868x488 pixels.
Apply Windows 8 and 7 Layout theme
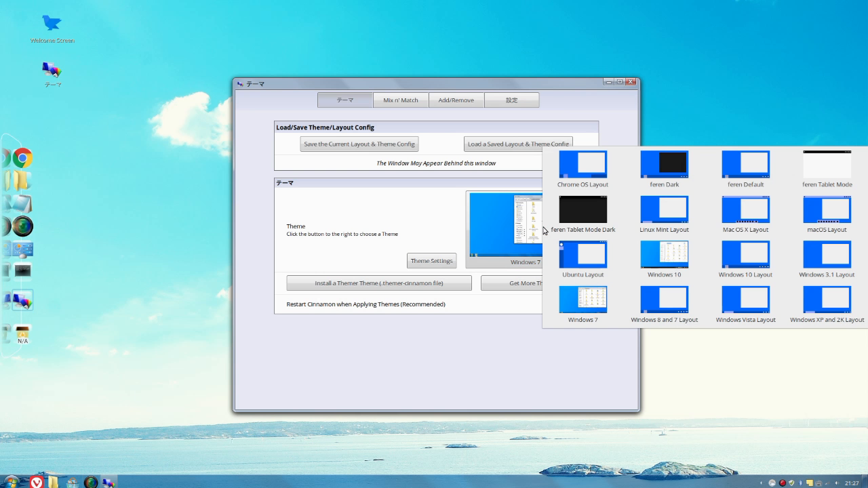(664, 305)
